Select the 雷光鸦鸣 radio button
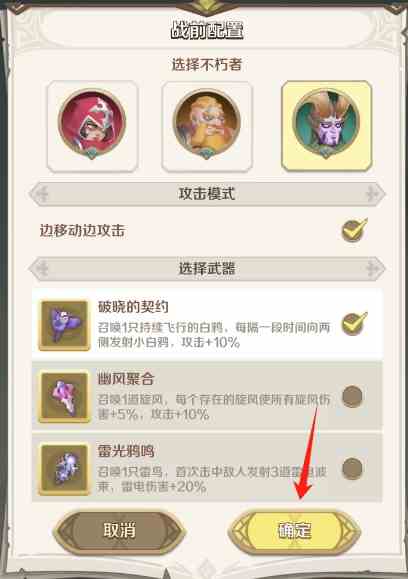Screen dimensions: 408x579 (x=352, y=469)
